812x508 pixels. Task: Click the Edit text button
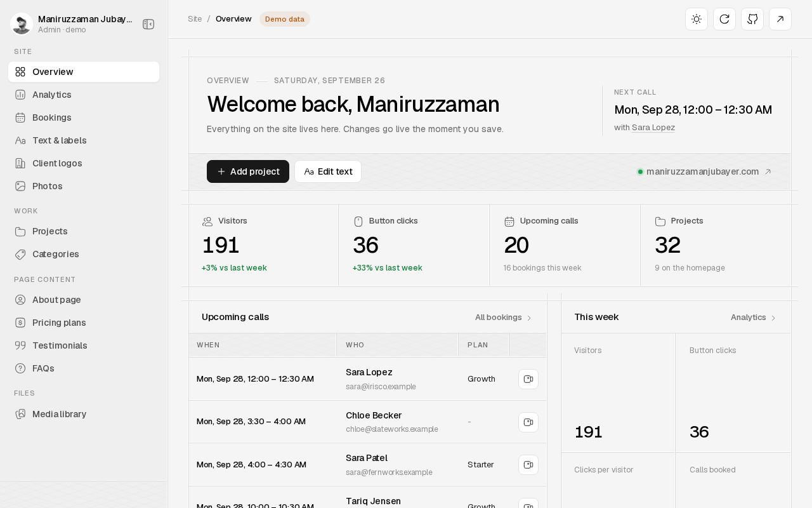tap(328, 171)
